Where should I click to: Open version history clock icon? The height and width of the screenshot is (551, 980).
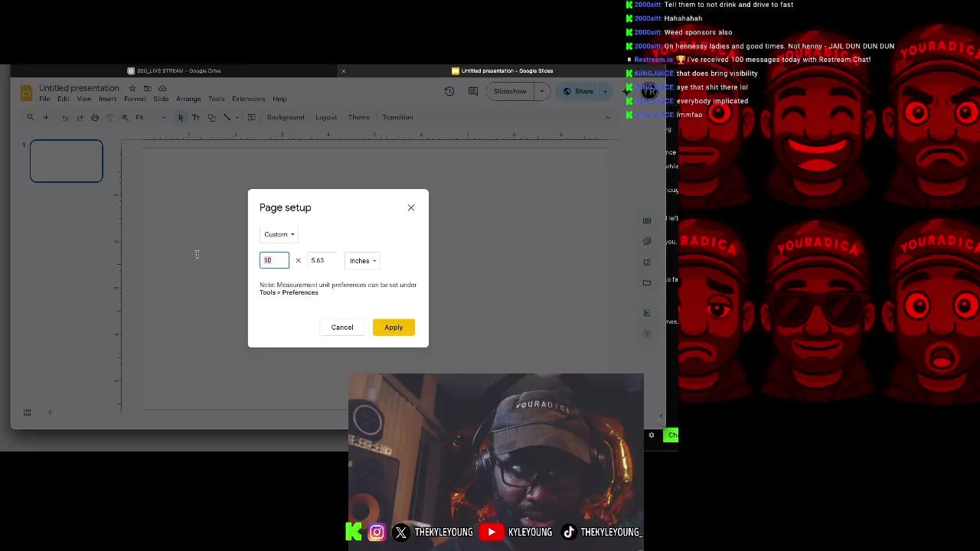tap(449, 91)
